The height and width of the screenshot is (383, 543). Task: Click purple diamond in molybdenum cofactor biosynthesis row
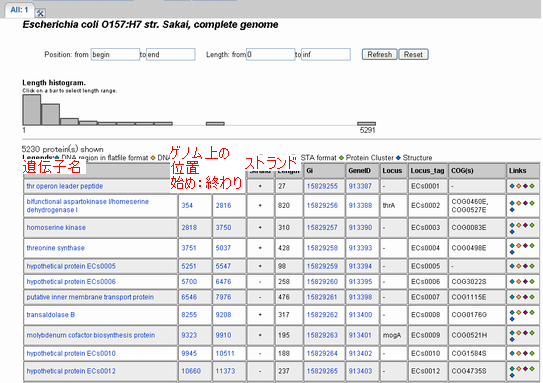525,333
